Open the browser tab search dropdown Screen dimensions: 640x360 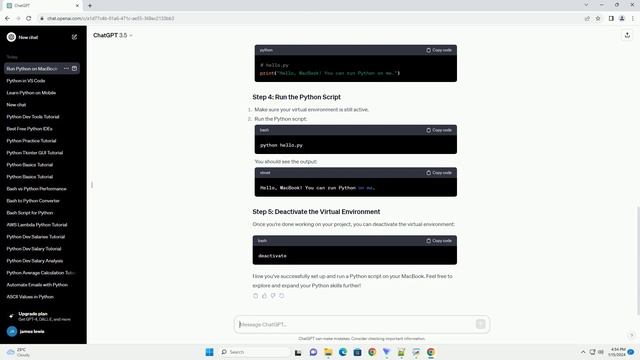586,5
